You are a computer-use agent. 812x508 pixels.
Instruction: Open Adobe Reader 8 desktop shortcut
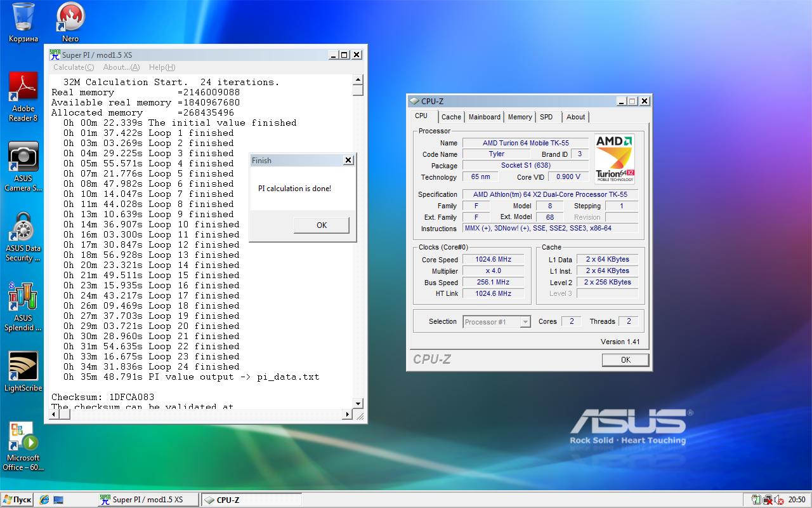coord(23,97)
